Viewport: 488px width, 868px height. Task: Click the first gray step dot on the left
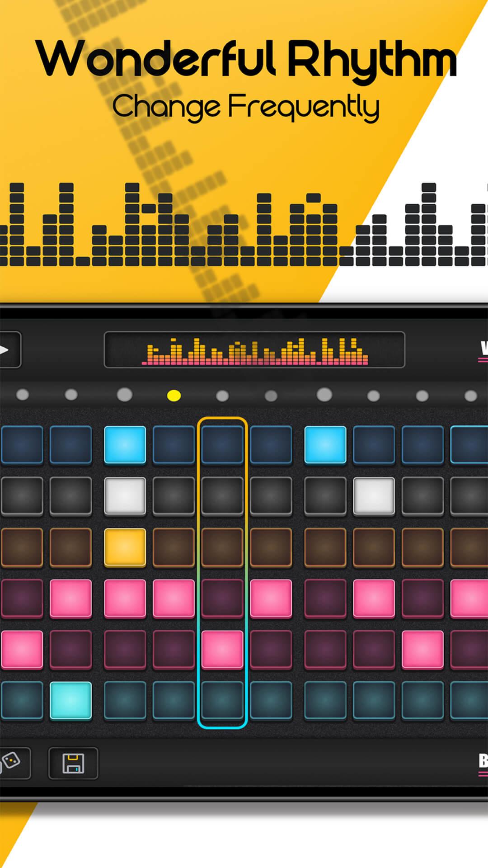click(23, 395)
